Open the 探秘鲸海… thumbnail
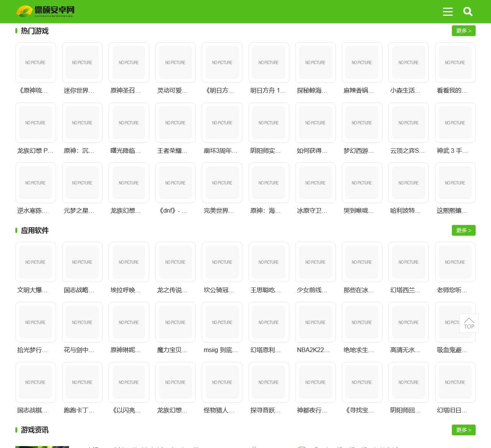The width and height of the screenshot is (491, 448). pyautogui.click(x=315, y=63)
